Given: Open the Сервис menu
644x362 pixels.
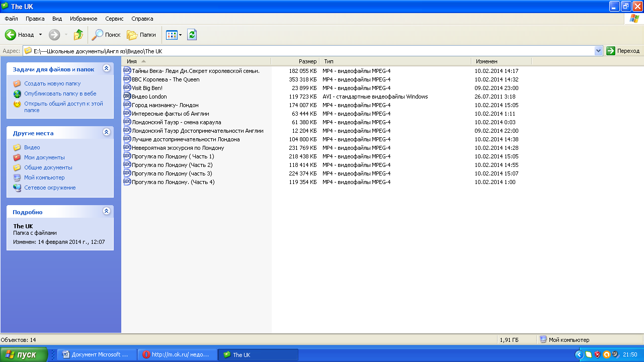Looking at the screenshot, I should (114, 19).
